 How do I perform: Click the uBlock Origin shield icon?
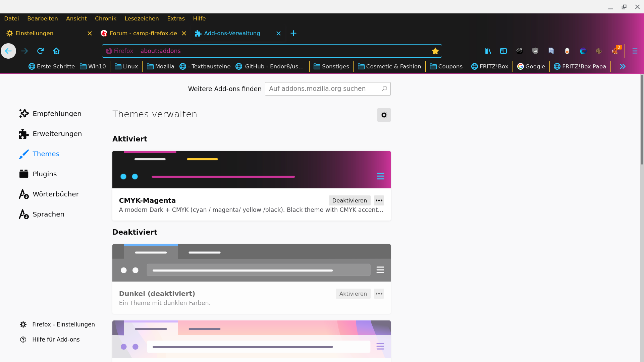pos(535,51)
